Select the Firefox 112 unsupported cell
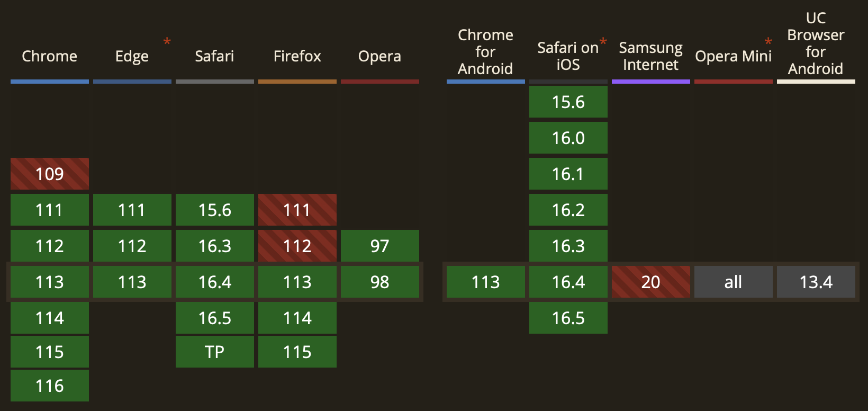Image resolution: width=868 pixels, height=411 pixels. 297,246
